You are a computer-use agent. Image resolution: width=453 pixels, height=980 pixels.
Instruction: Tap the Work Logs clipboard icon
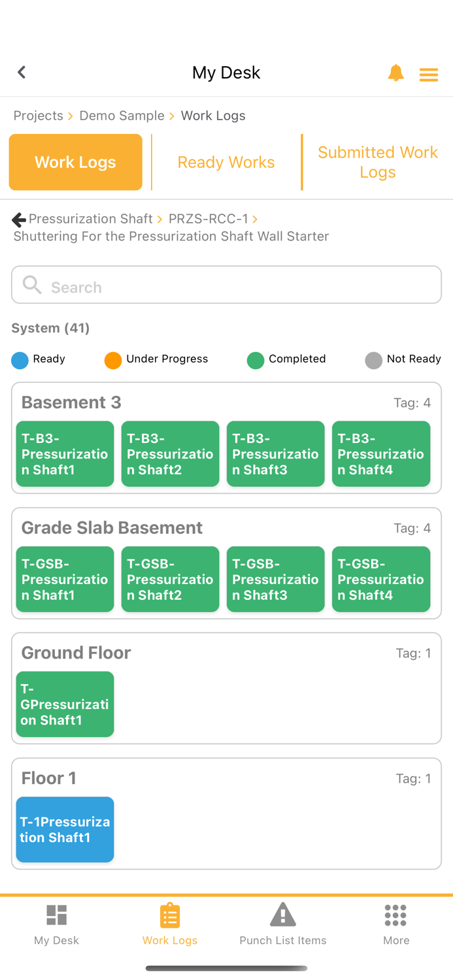[170, 915]
